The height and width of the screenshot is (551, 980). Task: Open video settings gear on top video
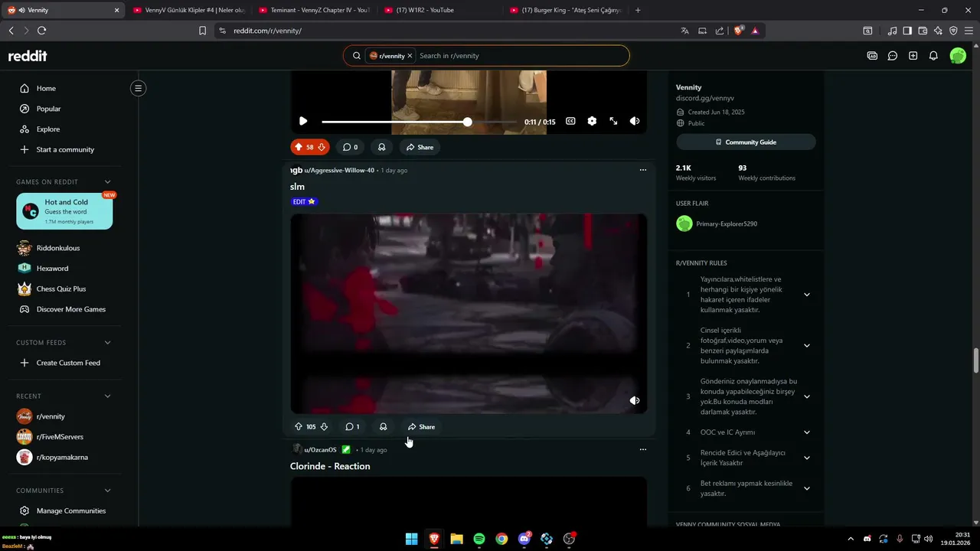pos(592,121)
